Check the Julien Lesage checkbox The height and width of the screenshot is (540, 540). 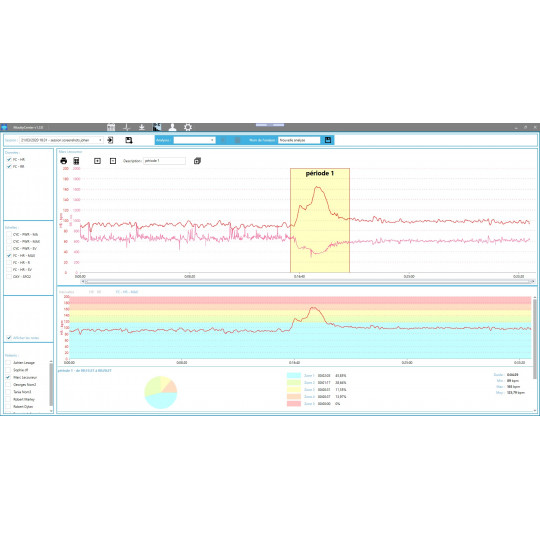(8, 363)
